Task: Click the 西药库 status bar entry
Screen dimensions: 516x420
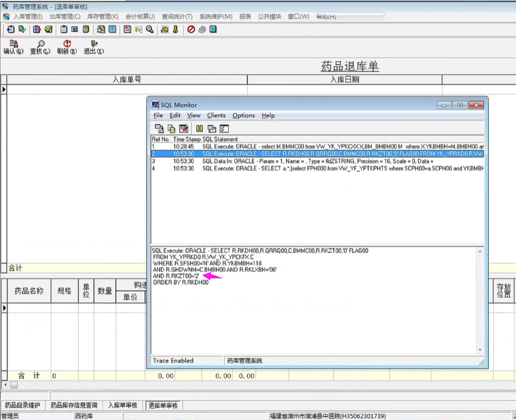Action: 84,416
